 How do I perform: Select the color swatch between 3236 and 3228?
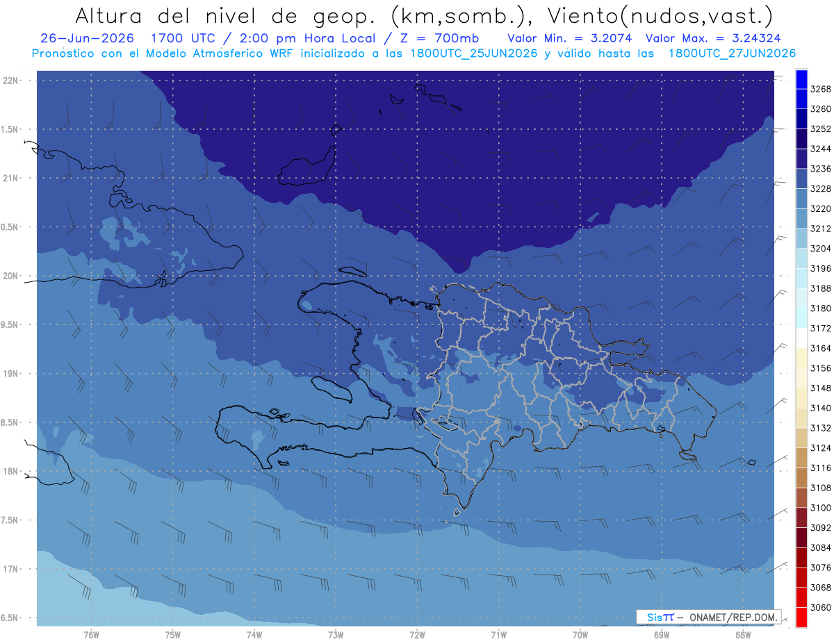pyautogui.click(x=801, y=179)
